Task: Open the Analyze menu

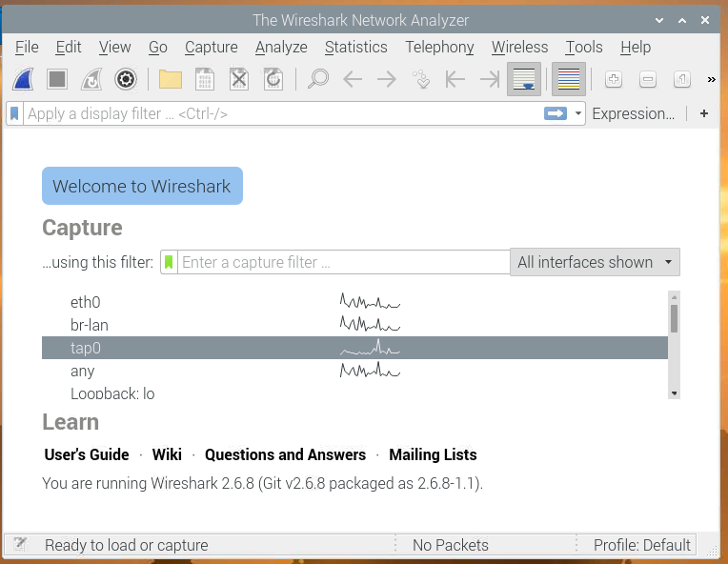Action: point(281,47)
